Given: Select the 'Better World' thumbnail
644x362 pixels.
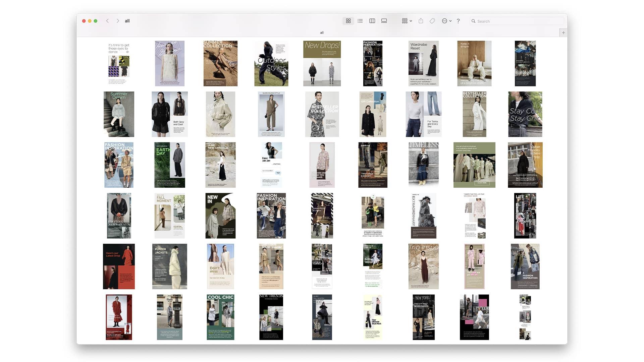Looking at the screenshot, I should (x=373, y=266).
